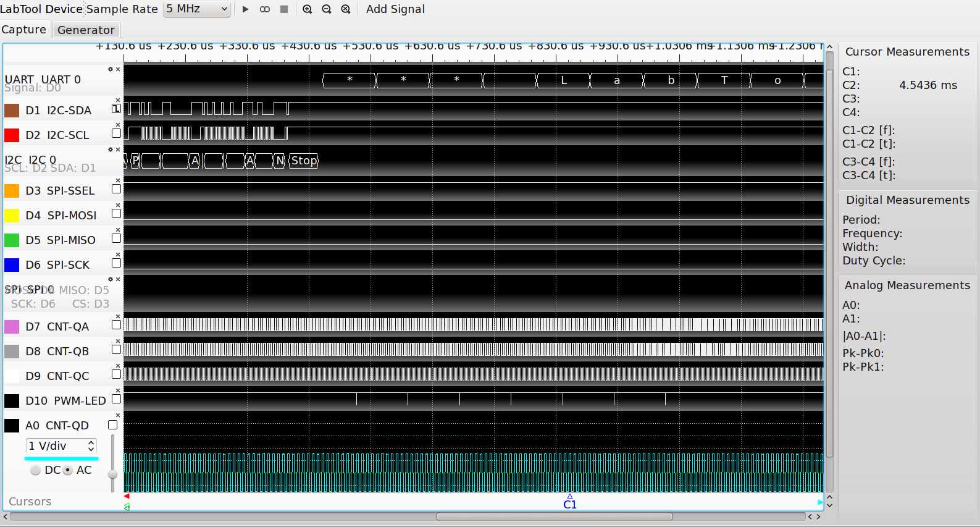The height and width of the screenshot is (527, 980).
Task: Click the gray D8 CNT-QB color swatch
Action: tap(12, 352)
